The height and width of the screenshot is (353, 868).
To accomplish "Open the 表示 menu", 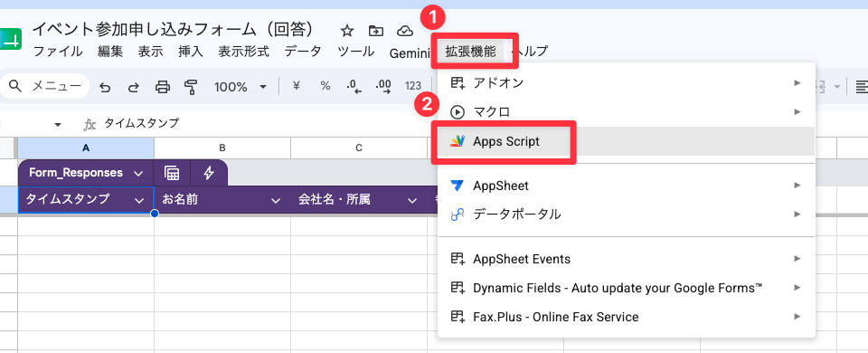I will pos(151,52).
